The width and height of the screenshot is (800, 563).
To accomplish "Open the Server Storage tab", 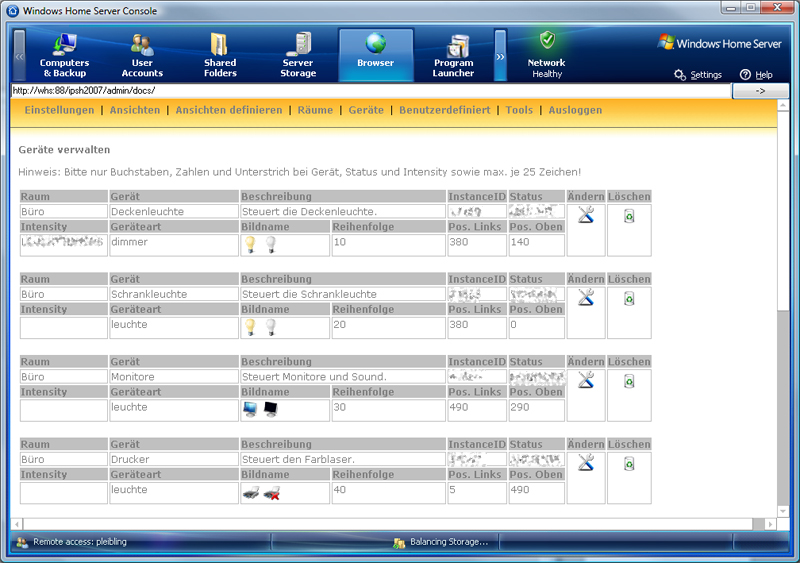I will [x=298, y=54].
